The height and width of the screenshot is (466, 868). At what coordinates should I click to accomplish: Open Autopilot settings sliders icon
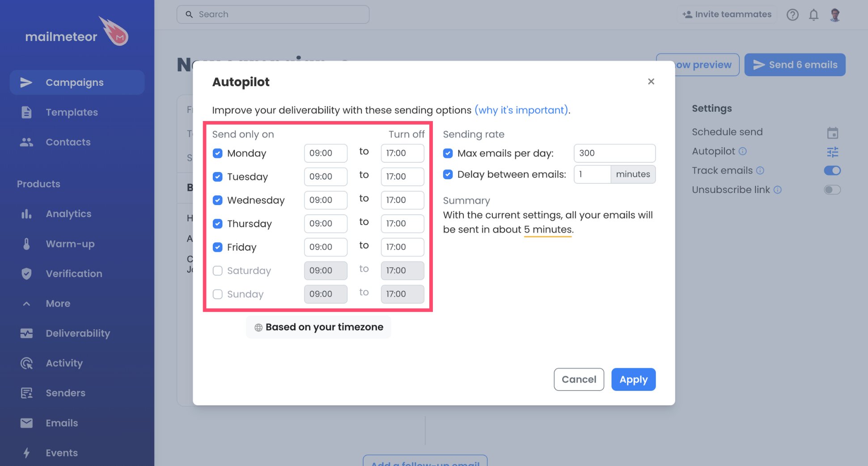832,152
